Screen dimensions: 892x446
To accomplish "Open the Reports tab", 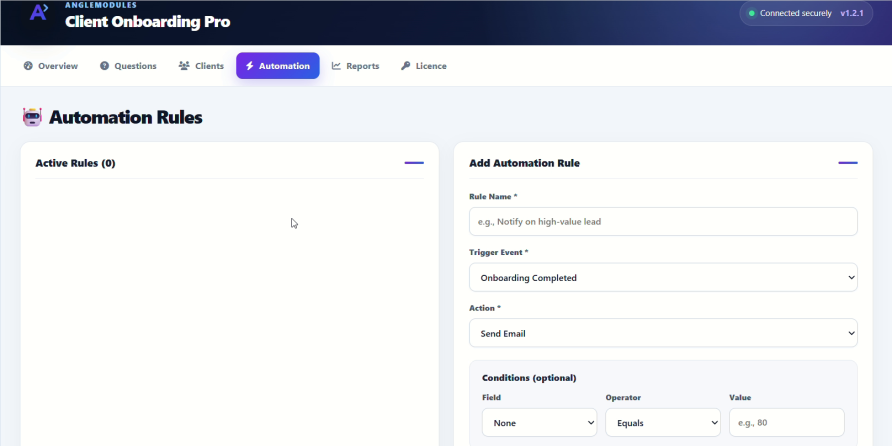I will (355, 66).
